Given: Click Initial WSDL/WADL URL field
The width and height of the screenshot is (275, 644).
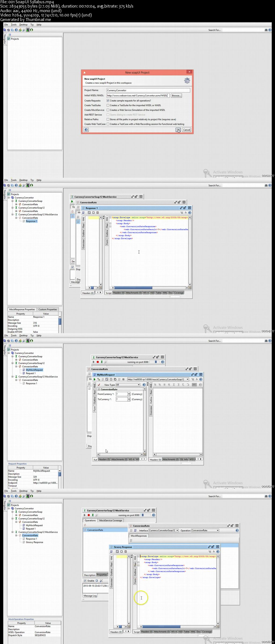Looking at the screenshot, I should tap(138, 95).
